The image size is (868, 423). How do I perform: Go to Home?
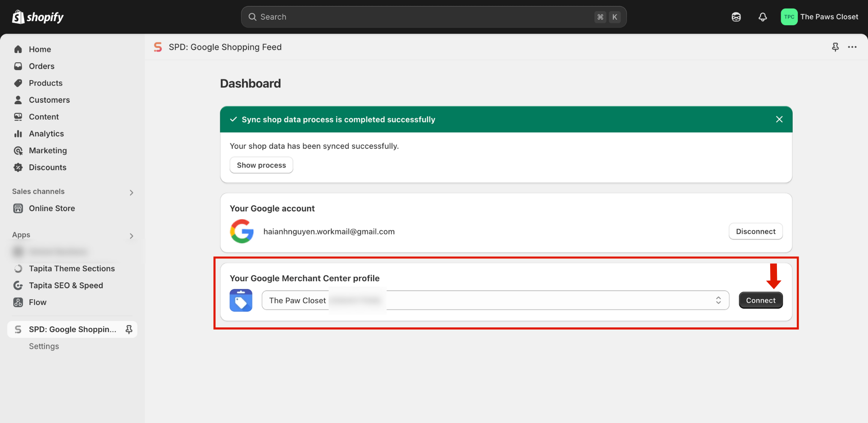pyautogui.click(x=40, y=49)
